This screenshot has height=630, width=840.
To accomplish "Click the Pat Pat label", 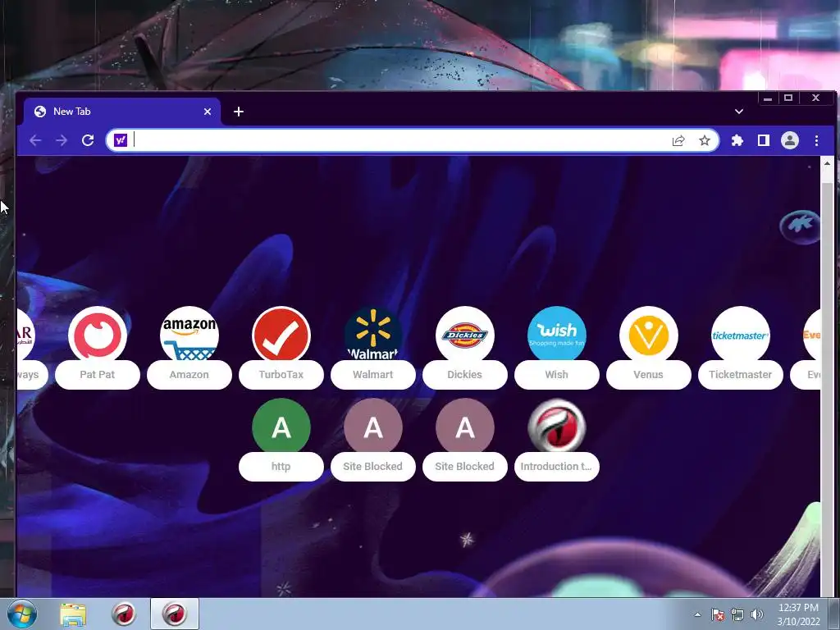I will 98,374.
